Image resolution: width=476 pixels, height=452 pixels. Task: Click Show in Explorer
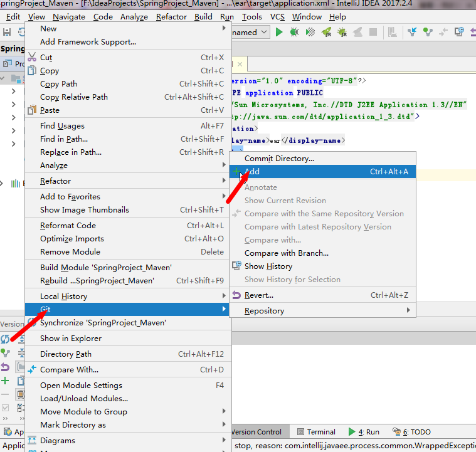tap(127, 338)
